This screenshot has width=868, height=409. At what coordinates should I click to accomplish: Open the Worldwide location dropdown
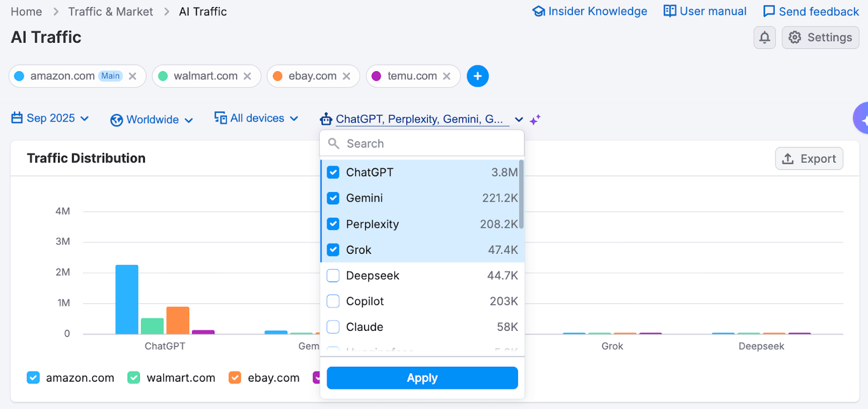(x=152, y=119)
